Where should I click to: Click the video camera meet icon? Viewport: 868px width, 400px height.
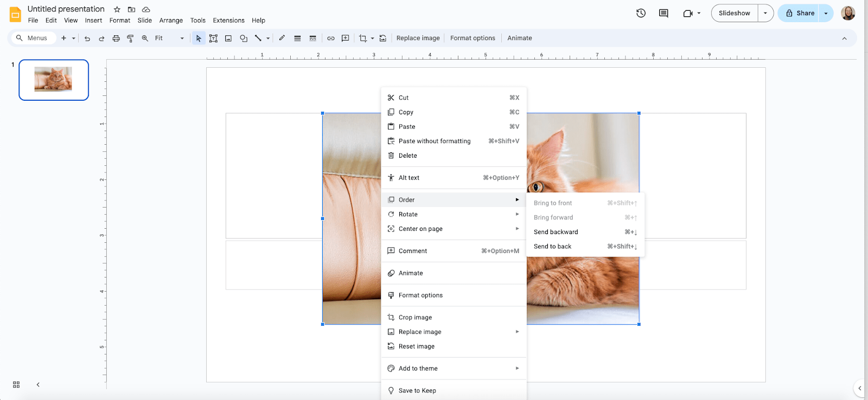688,13
